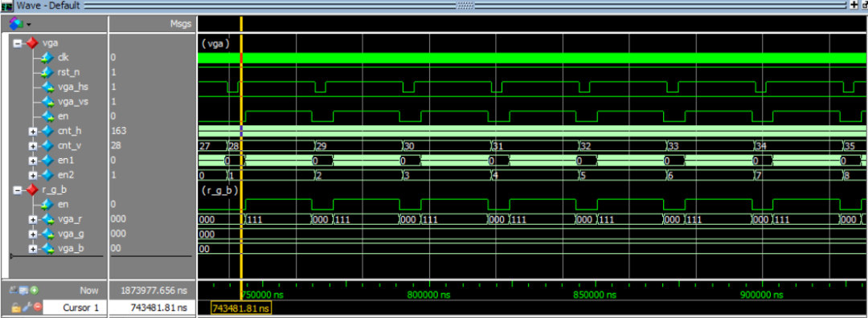Select the red r_g_b group diamond icon

(31, 190)
